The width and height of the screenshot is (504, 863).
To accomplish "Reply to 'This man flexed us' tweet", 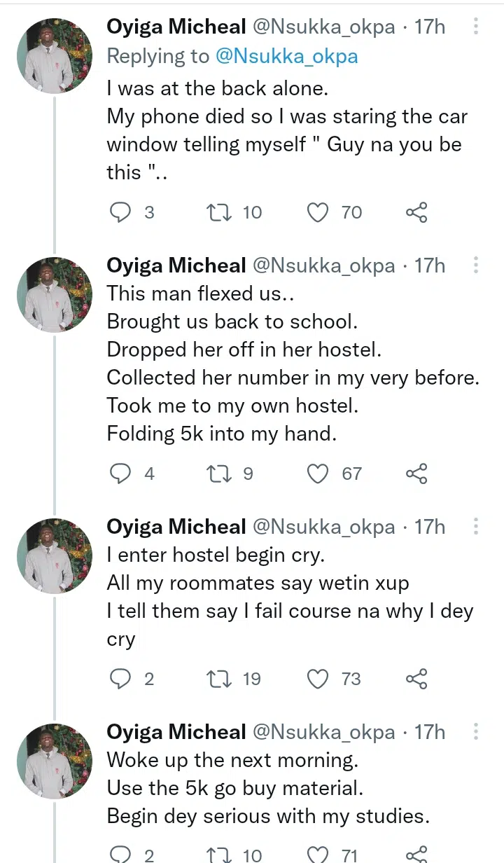I will pyautogui.click(x=121, y=474).
